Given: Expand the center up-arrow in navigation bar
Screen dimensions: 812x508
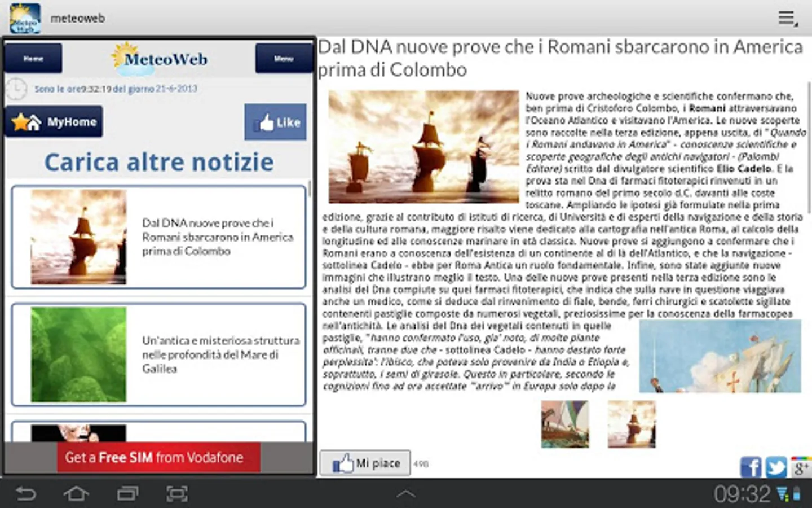Looking at the screenshot, I should pos(406,494).
